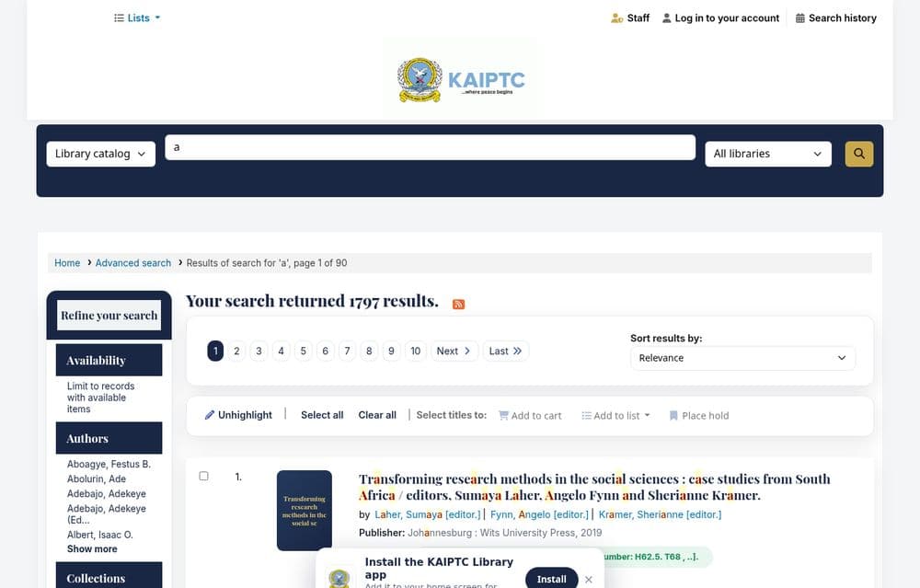Go to results page 2

[x=236, y=351]
